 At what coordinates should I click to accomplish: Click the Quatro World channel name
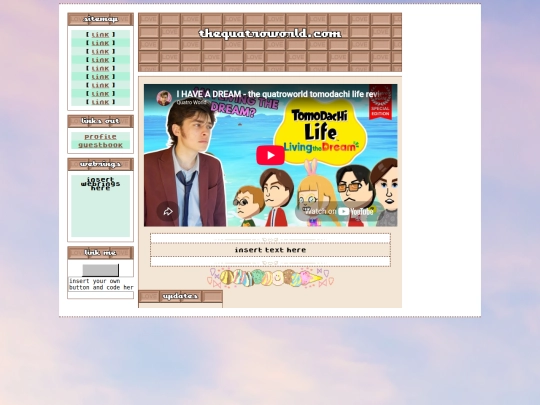point(191,102)
